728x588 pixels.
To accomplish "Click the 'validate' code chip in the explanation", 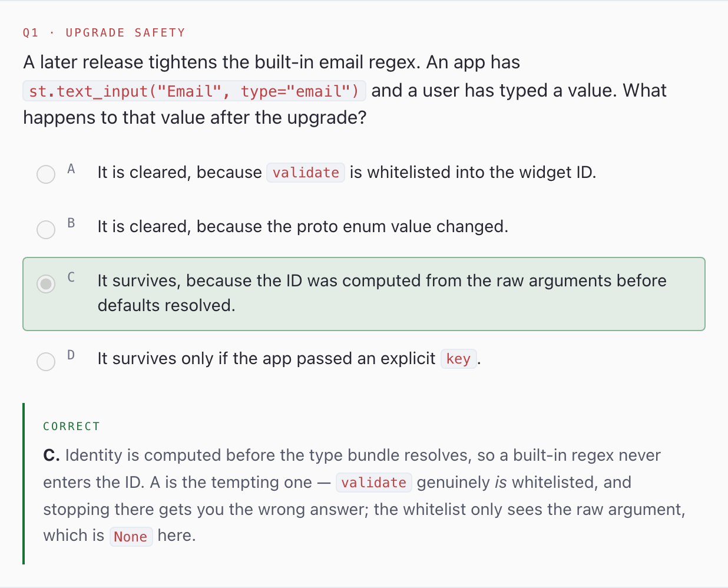I will (x=373, y=483).
